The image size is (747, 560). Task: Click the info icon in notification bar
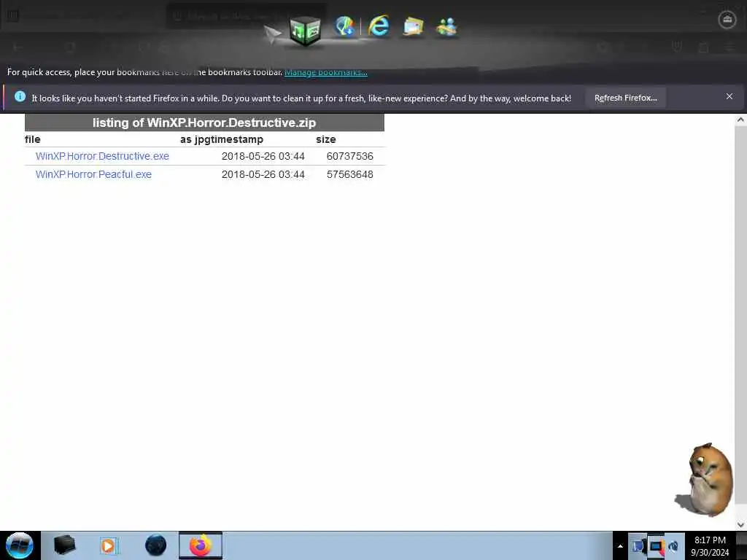point(20,97)
